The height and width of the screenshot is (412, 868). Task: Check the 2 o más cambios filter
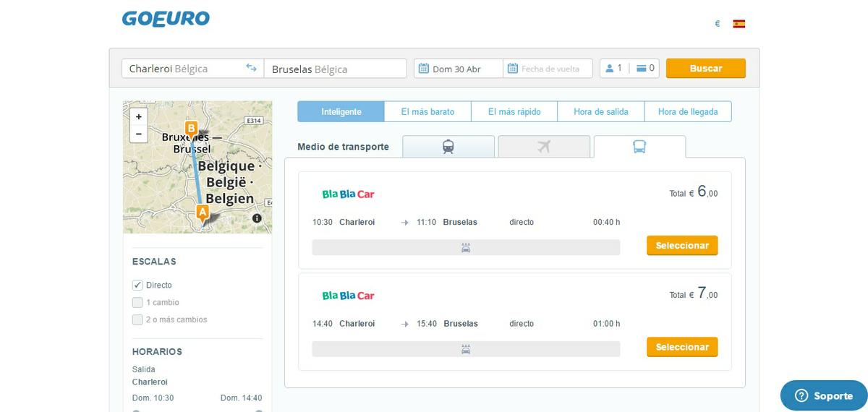click(x=137, y=319)
